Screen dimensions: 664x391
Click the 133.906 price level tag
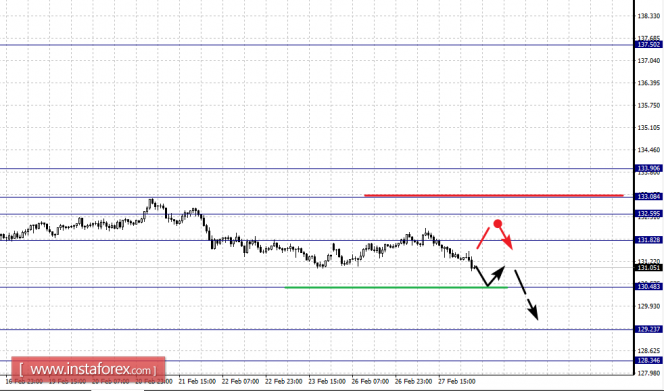tap(648, 169)
